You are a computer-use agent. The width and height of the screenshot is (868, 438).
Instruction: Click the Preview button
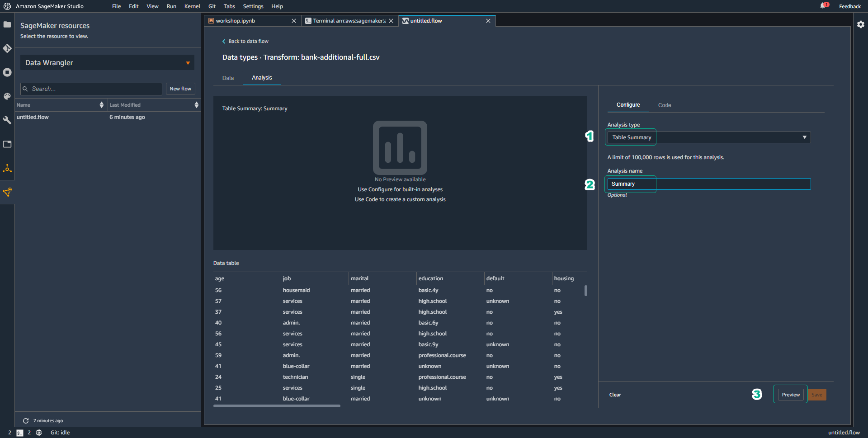click(x=791, y=395)
